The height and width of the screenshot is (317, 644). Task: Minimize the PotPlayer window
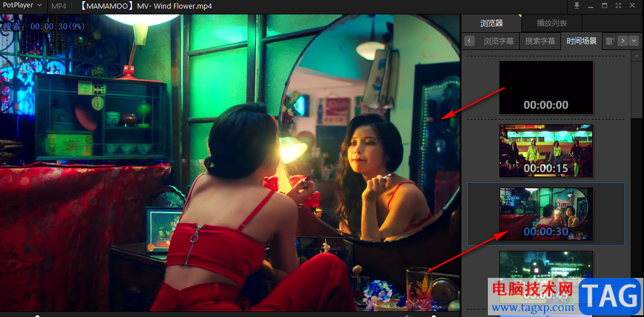tap(590, 6)
